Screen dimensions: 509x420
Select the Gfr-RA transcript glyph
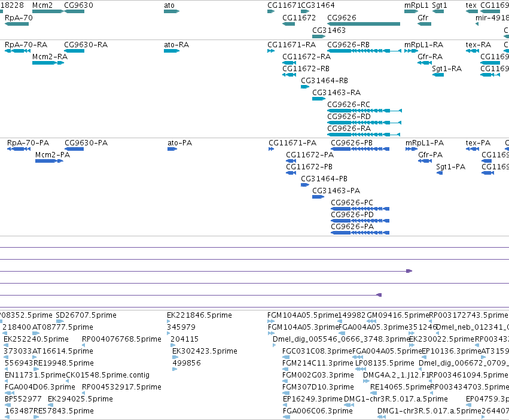[x=425, y=63]
